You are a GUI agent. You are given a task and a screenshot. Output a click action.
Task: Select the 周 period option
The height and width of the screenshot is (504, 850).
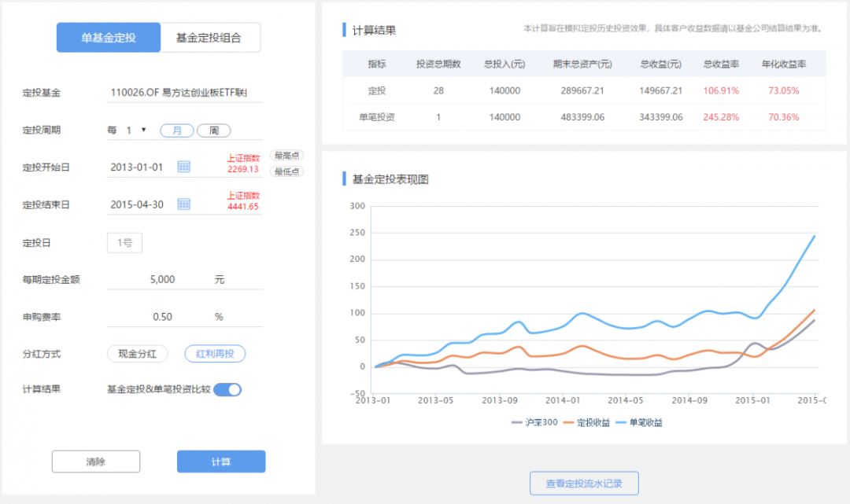coord(213,131)
